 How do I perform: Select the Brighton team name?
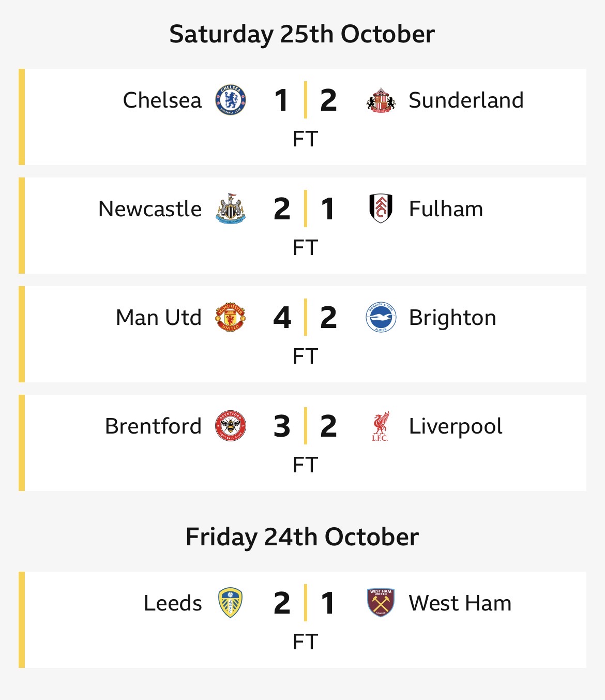tap(452, 318)
